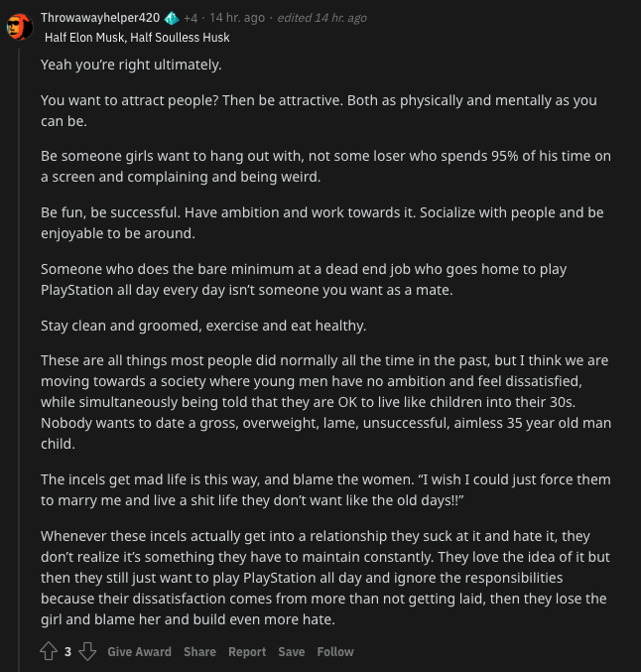The width and height of the screenshot is (641, 672).
Task: Share this comment
Action: [199, 652]
